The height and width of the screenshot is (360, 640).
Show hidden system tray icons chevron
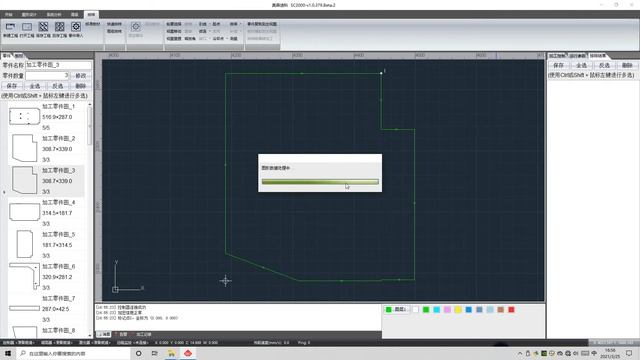(520, 353)
